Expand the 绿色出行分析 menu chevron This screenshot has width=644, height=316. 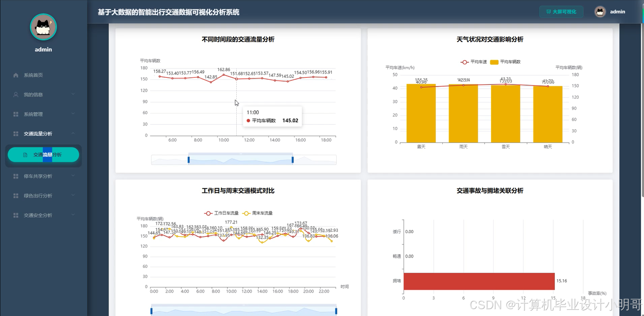(73, 195)
